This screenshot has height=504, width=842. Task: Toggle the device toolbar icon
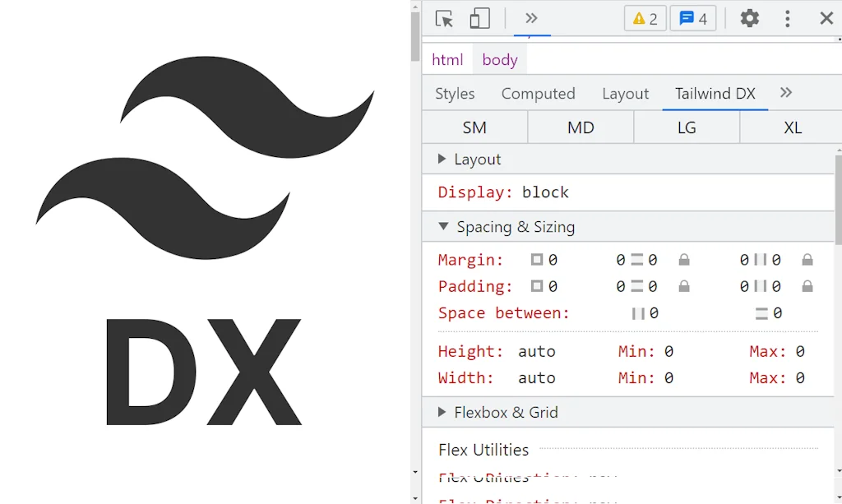point(479,19)
